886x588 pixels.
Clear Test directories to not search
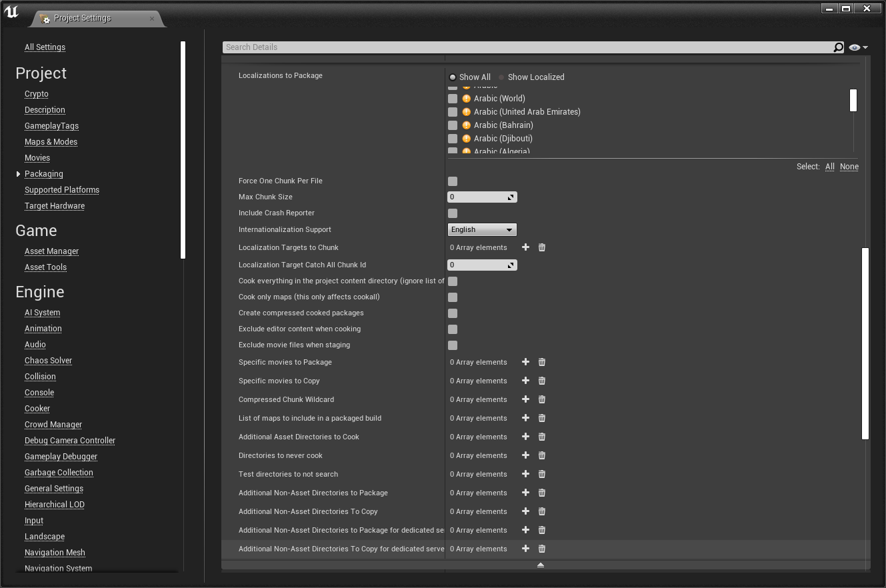point(542,474)
